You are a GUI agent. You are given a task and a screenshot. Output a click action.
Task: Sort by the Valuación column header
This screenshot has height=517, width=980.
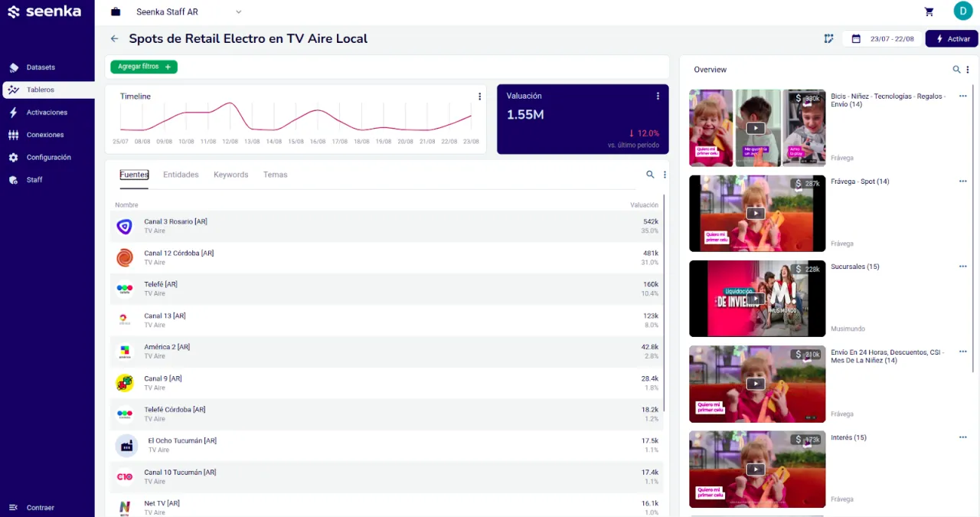(x=644, y=205)
